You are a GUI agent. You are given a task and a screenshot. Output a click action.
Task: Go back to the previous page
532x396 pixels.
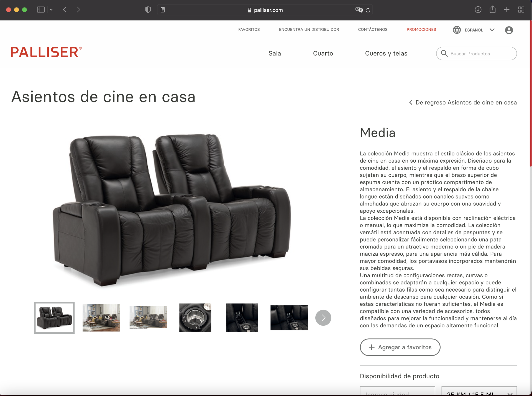[65, 10]
